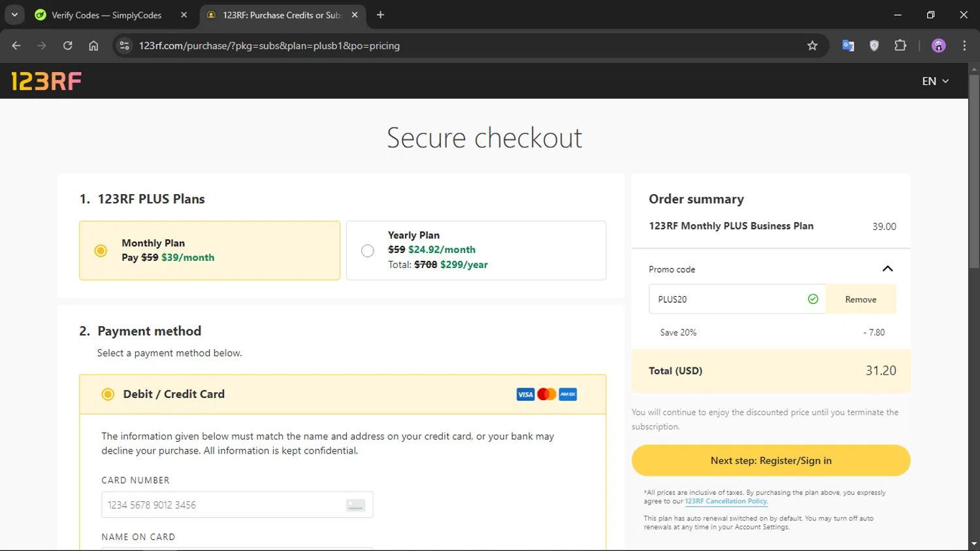Minimize the browser window
This screenshot has height=551, width=980.
898,14
